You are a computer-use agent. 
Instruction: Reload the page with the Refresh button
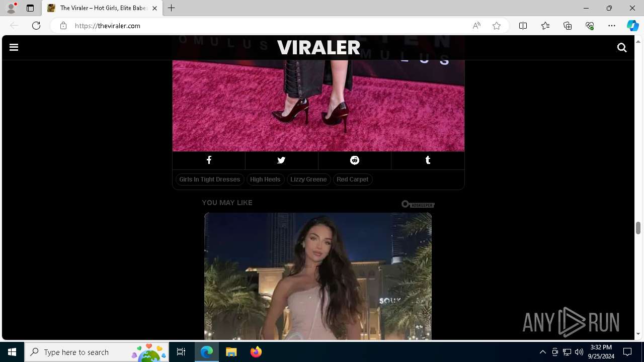tap(36, 26)
